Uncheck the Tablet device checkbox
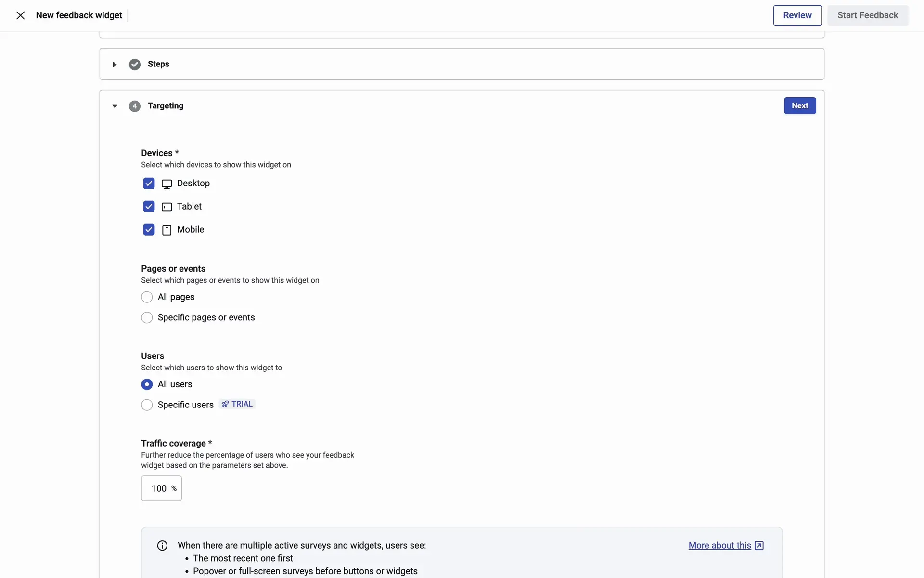The image size is (924, 578). 149,207
